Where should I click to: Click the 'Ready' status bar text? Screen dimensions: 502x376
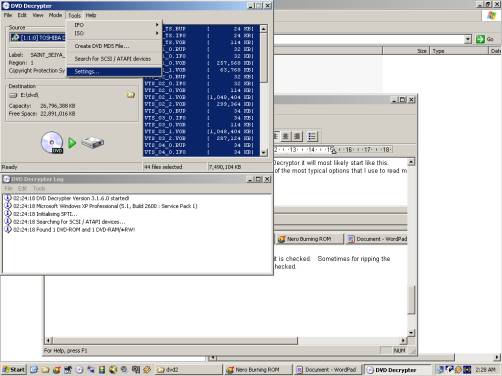click(x=9, y=167)
